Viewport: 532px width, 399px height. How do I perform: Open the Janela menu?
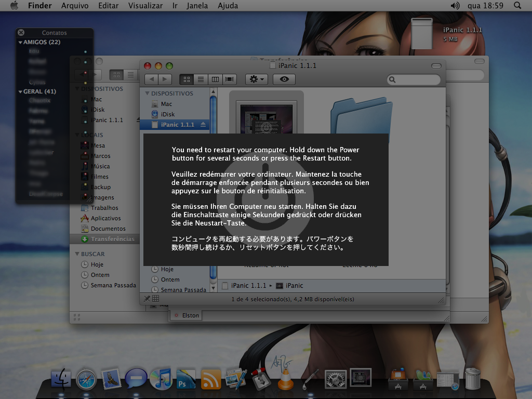point(197,5)
